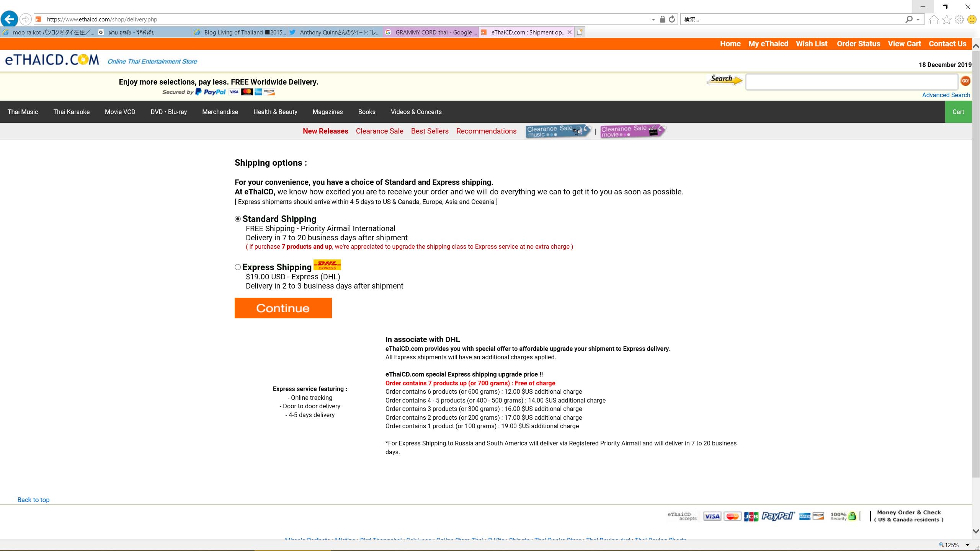Switch to the Anthony Quinn Twitter tab
This screenshot has height=551, width=980.
(x=335, y=32)
